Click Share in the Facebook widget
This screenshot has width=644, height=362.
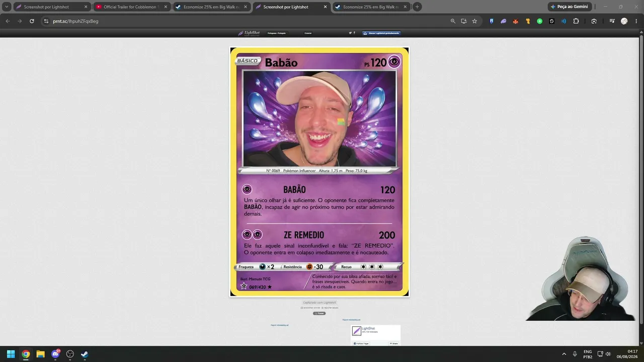tap(393, 343)
